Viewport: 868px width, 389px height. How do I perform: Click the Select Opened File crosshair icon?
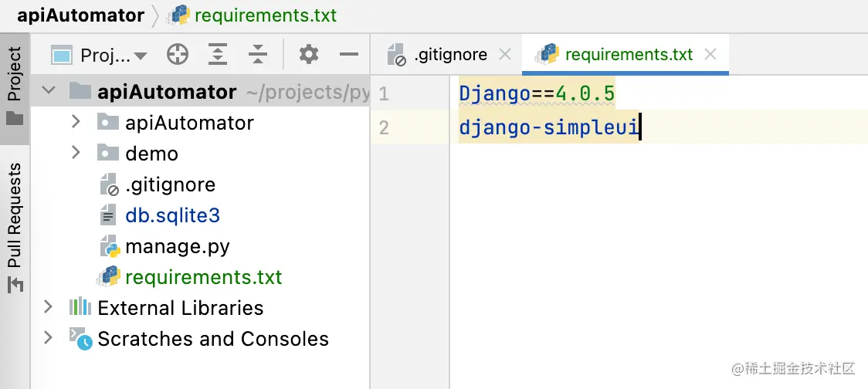[178, 55]
